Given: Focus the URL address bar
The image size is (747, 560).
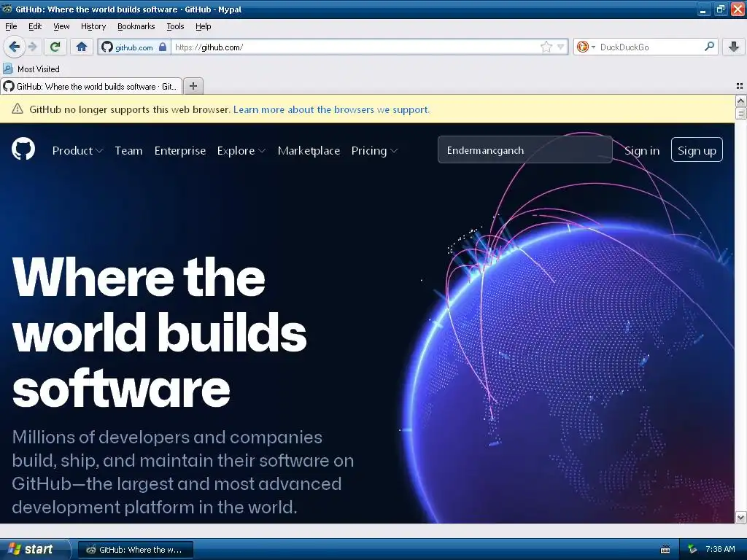Looking at the screenshot, I should click(355, 47).
